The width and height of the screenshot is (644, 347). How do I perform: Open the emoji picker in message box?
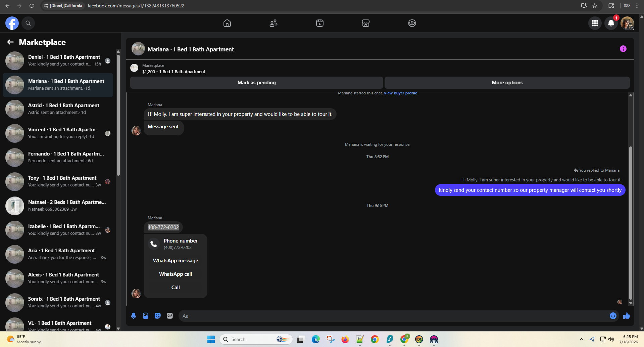[x=613, y=316]
